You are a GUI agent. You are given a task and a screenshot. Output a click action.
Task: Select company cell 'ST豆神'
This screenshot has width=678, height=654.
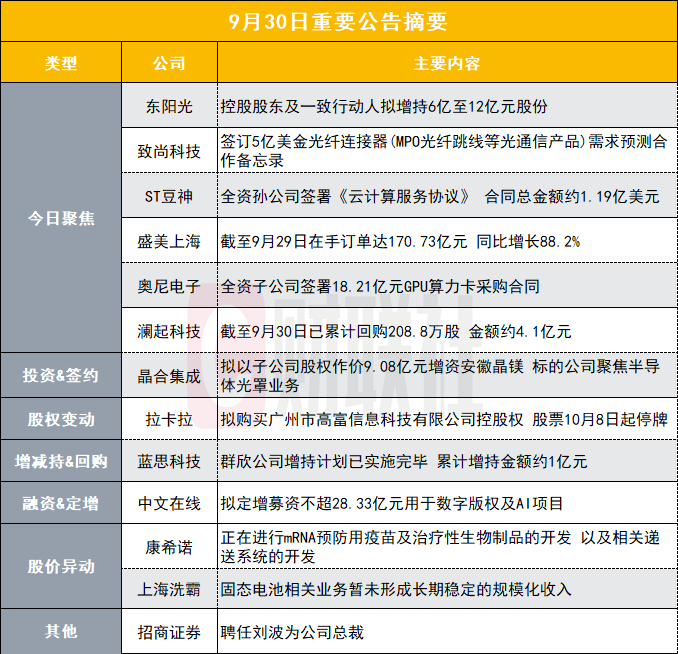[169, 196]
